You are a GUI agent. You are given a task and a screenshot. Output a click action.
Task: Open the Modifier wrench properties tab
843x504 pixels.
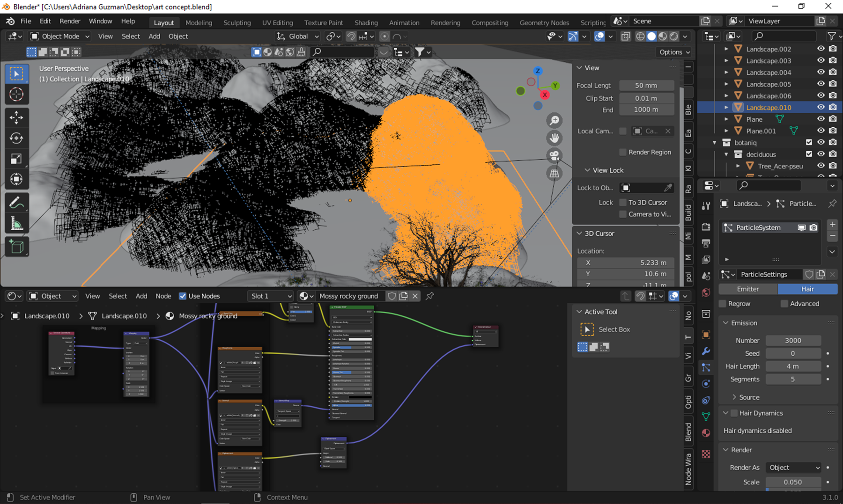pos(706,351)
